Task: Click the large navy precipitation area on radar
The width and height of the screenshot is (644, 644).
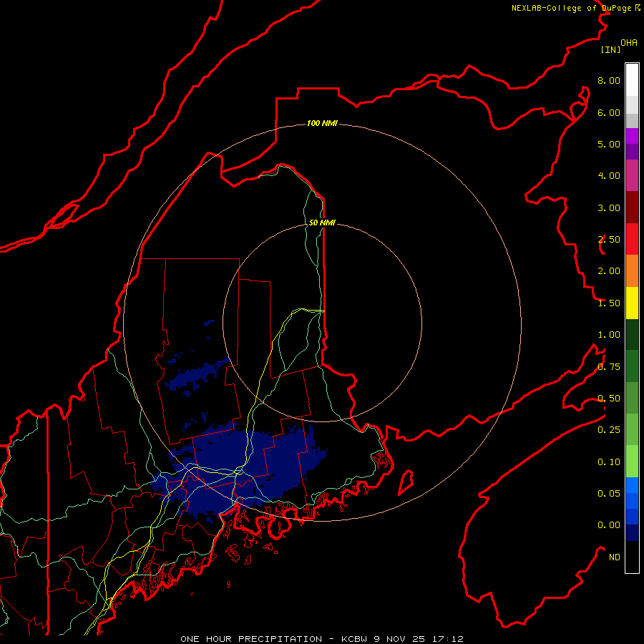Action: pyautogui.click(x=238, y=472)
